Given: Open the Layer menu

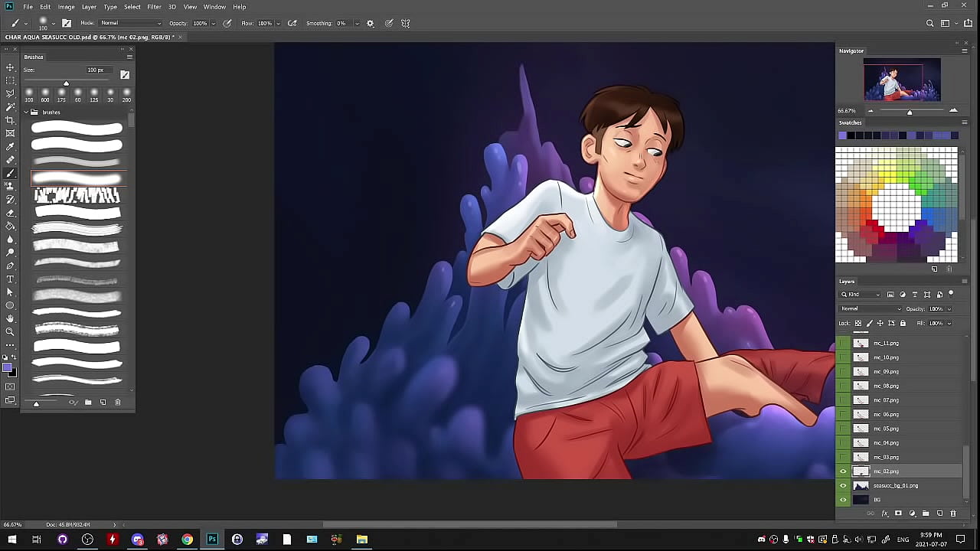Looking at the screenshot, I should tap(89, 7).
